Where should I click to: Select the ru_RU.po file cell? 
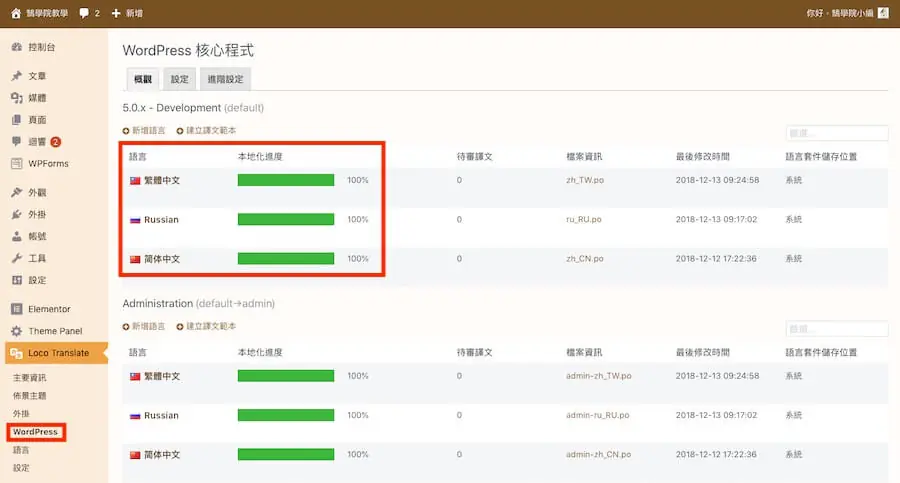(x=584, y=219)
